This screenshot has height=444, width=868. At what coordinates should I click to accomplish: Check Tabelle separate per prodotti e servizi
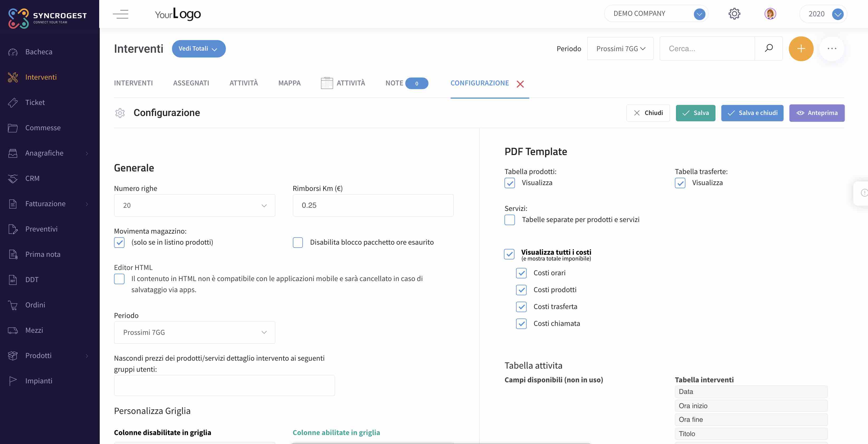pos(509,220)
